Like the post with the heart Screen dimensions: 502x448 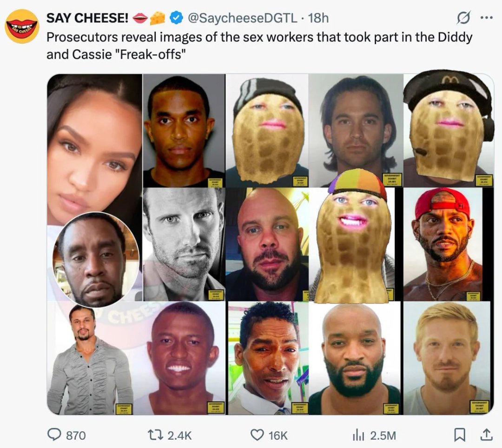pos(257,435)
